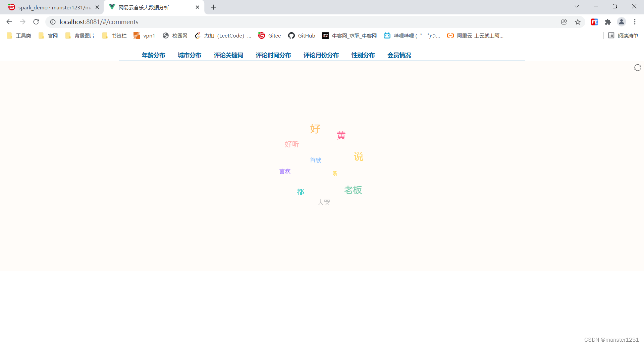
Task: Open the 年龄分布 menu item
Action: 153,55
